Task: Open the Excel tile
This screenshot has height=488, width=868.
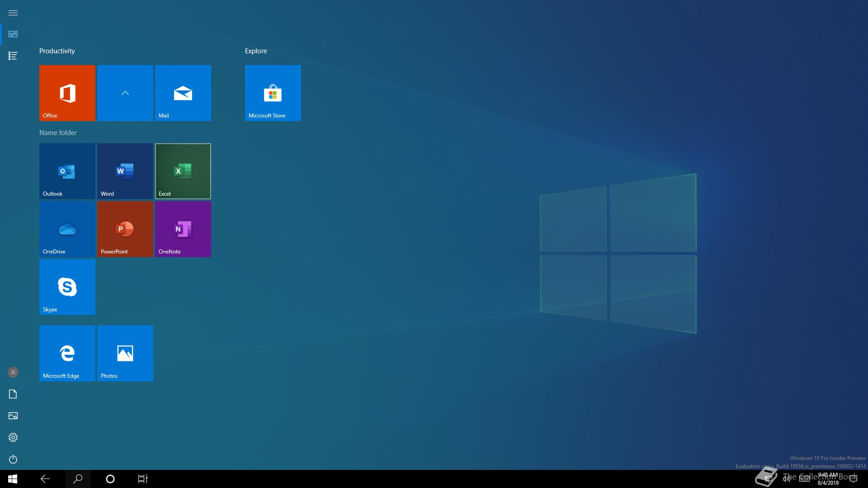Action: [183, 171]
